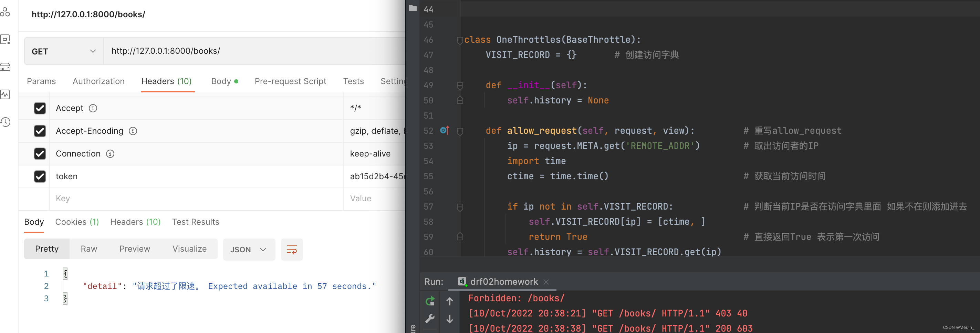Click the request title http://127.0.0.1:8000/books/

pos(88,14)
